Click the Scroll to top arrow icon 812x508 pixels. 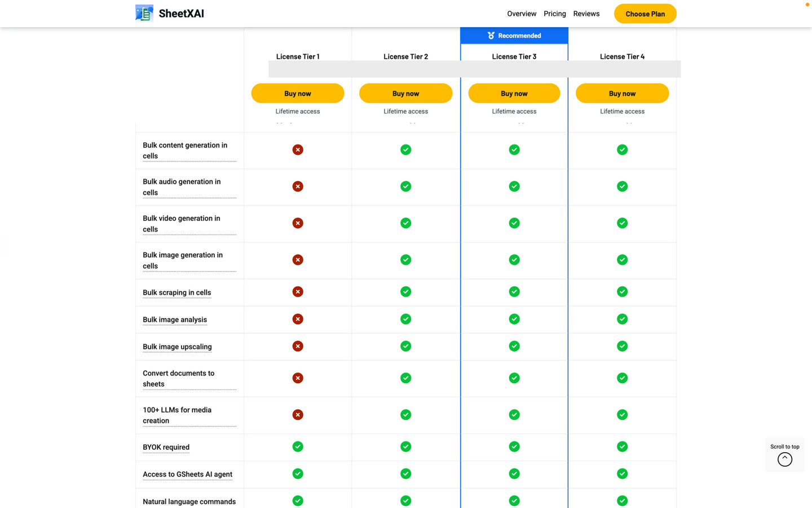pos(785,459)
